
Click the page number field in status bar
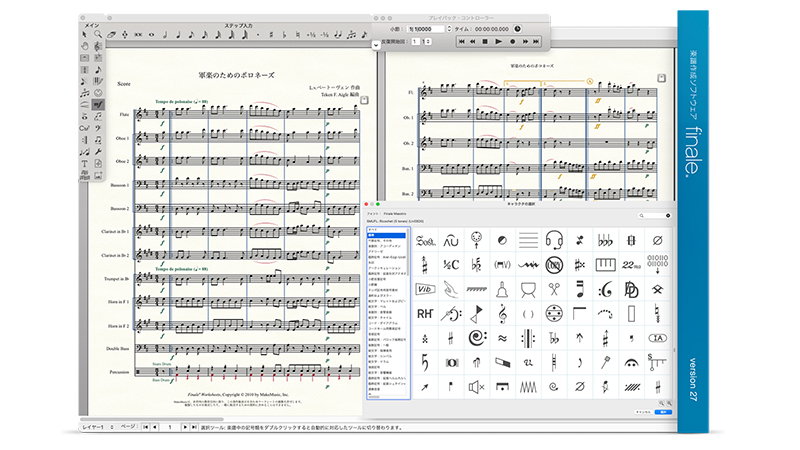pos(170,427)
